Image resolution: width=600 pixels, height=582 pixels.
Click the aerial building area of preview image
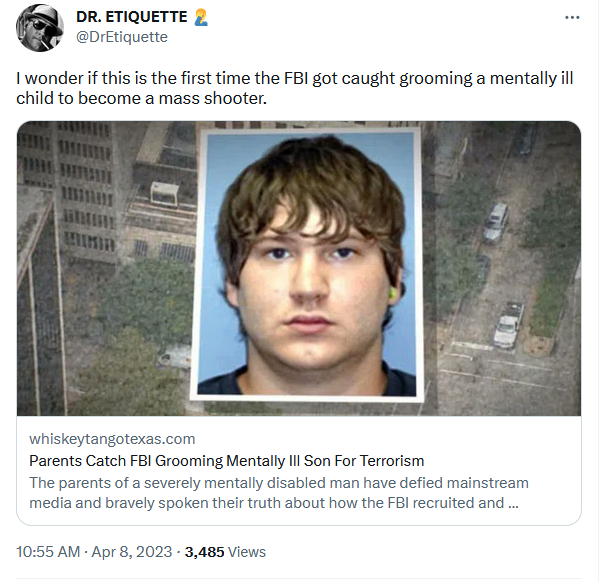103,268
